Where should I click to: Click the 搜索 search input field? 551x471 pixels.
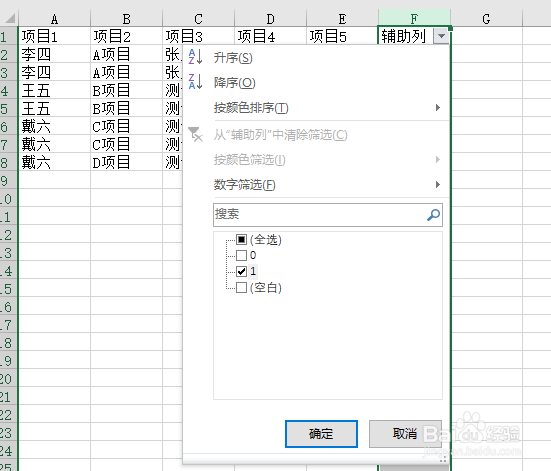pos(328,215)
